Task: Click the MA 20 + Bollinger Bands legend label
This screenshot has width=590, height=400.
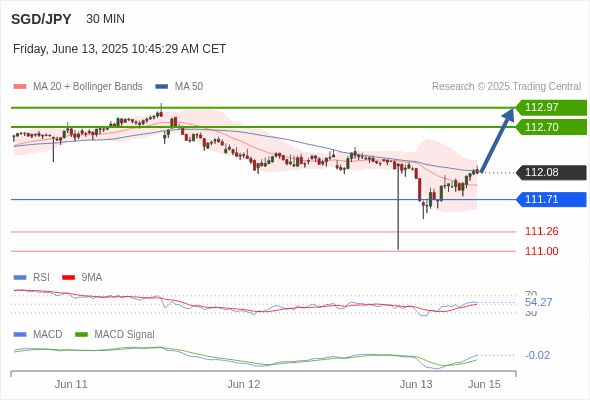Action: tap(88, 87)
